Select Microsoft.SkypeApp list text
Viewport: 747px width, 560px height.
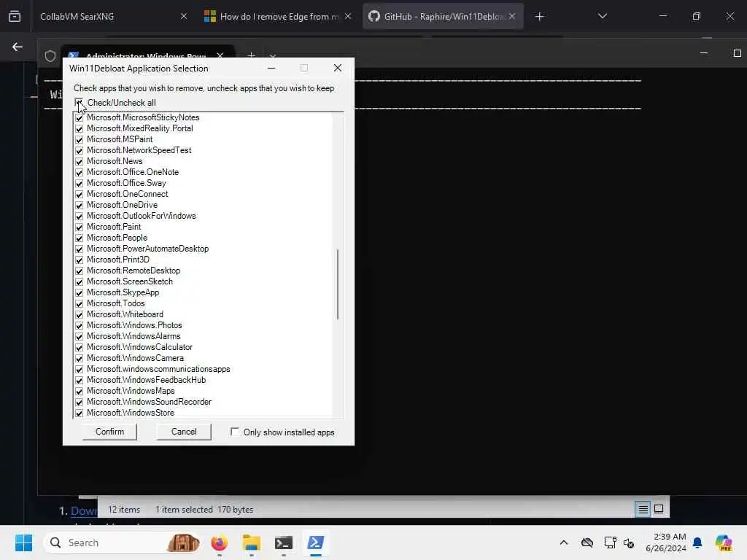[123, 293]
